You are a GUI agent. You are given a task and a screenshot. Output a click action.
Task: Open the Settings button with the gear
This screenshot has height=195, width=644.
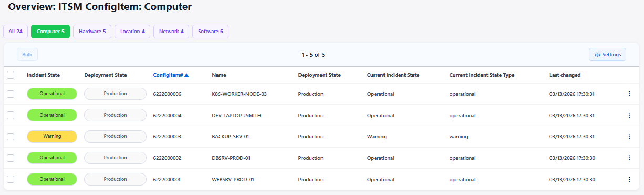[x=607, y=55]
